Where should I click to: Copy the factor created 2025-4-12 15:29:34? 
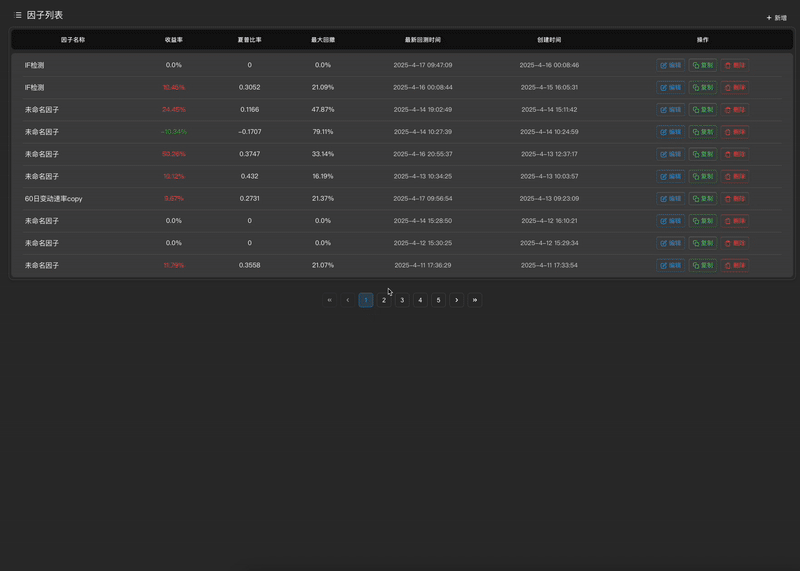pos(703,243)
